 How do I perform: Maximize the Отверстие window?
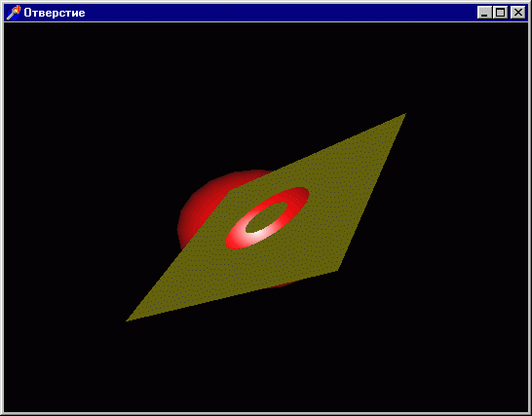coord(501,13)
